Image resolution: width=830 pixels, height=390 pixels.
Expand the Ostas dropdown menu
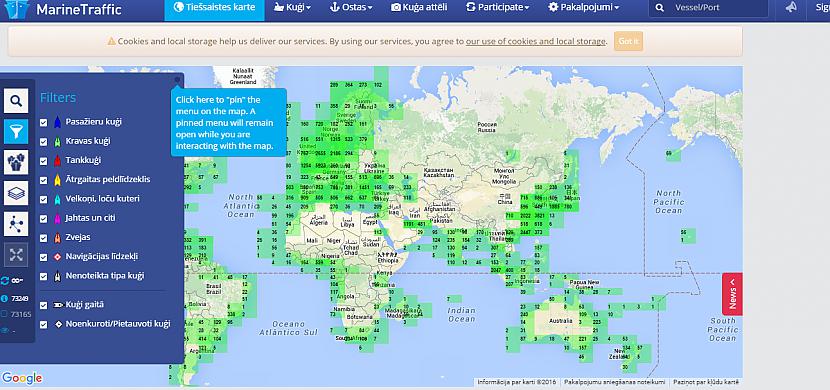(351, 7)
